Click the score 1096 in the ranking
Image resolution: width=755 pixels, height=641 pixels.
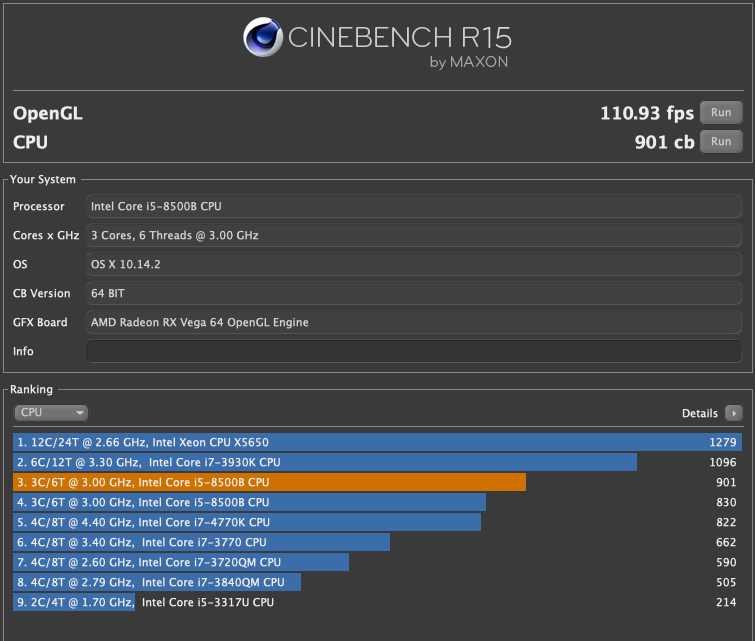(723, 462)
